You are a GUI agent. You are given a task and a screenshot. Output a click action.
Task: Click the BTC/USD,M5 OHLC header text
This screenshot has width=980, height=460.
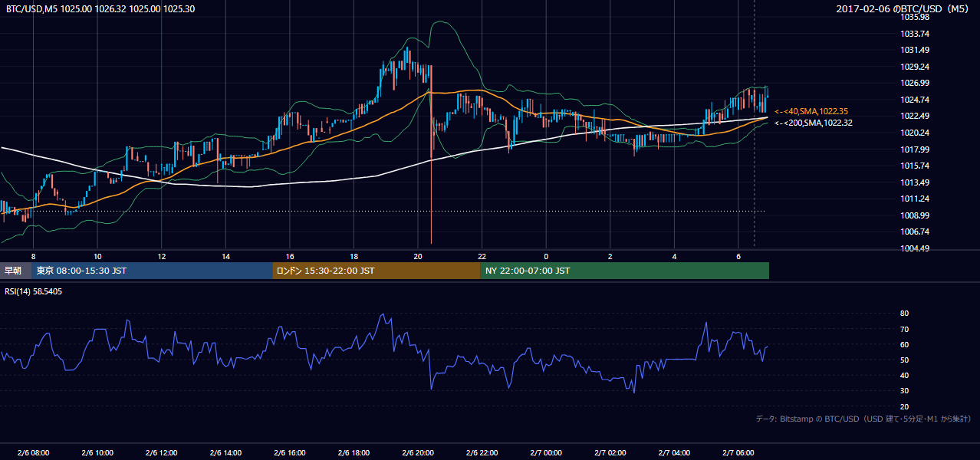click(x=100, y=8)
